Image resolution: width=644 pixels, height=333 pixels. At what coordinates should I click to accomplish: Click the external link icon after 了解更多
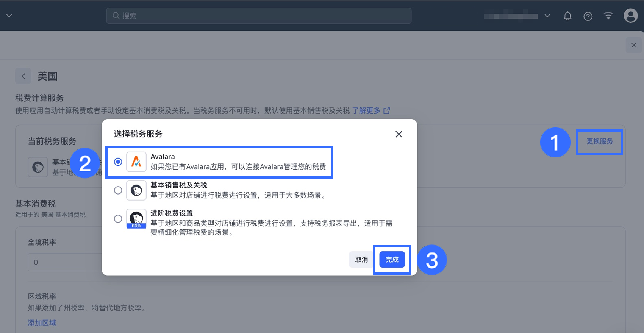tap(387, 110)
